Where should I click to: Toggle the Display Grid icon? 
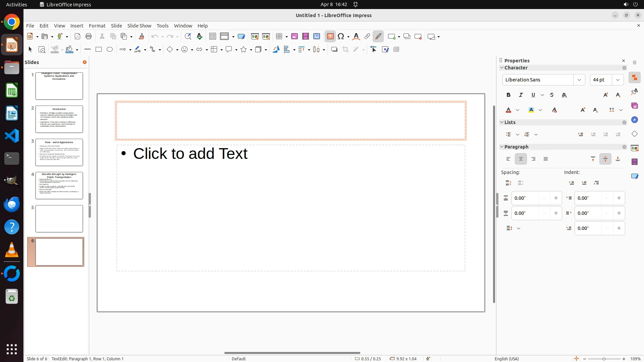212,37
